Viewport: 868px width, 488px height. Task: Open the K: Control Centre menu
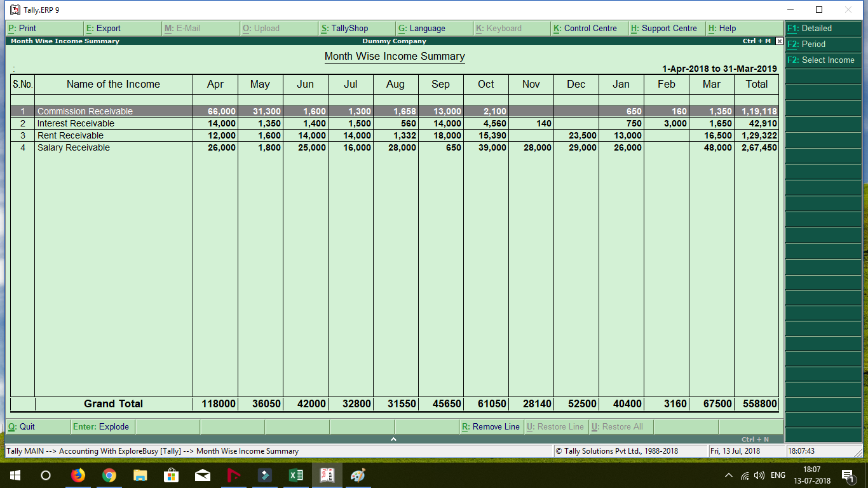tap(588, 28)
